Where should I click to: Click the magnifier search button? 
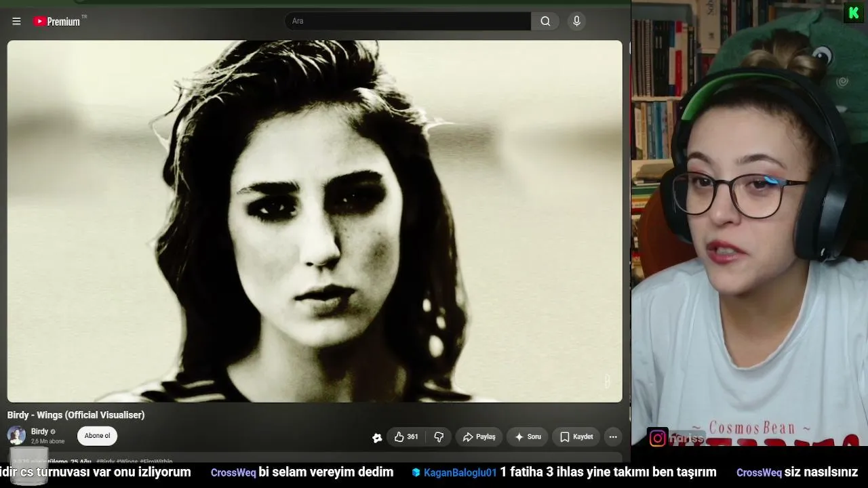[545, 21]
